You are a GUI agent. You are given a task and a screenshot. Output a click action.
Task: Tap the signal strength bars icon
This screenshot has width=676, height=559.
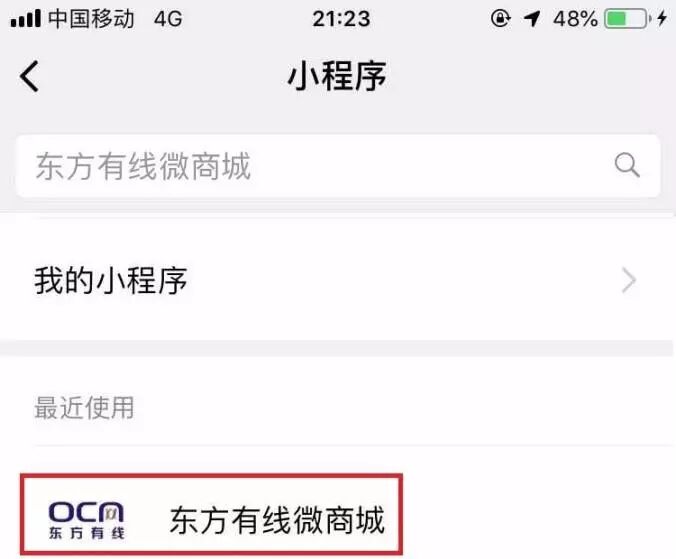[25, 19]
